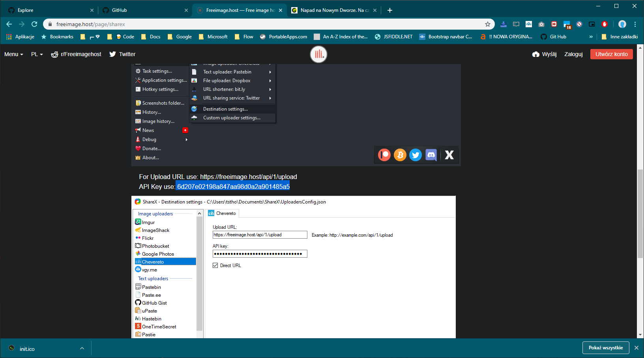Screen dimensions: 644x358
Task: Open Chrome three-dot menu
Action: point(635,24)
